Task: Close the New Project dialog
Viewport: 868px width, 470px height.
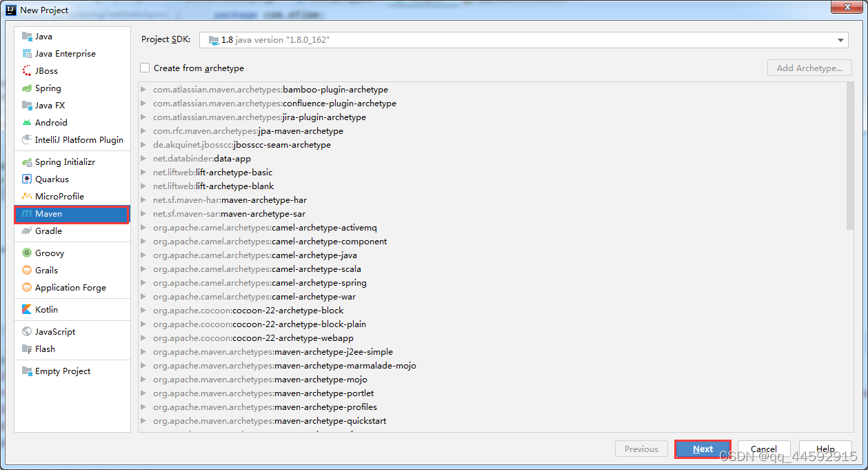Action: pos(846,8)
